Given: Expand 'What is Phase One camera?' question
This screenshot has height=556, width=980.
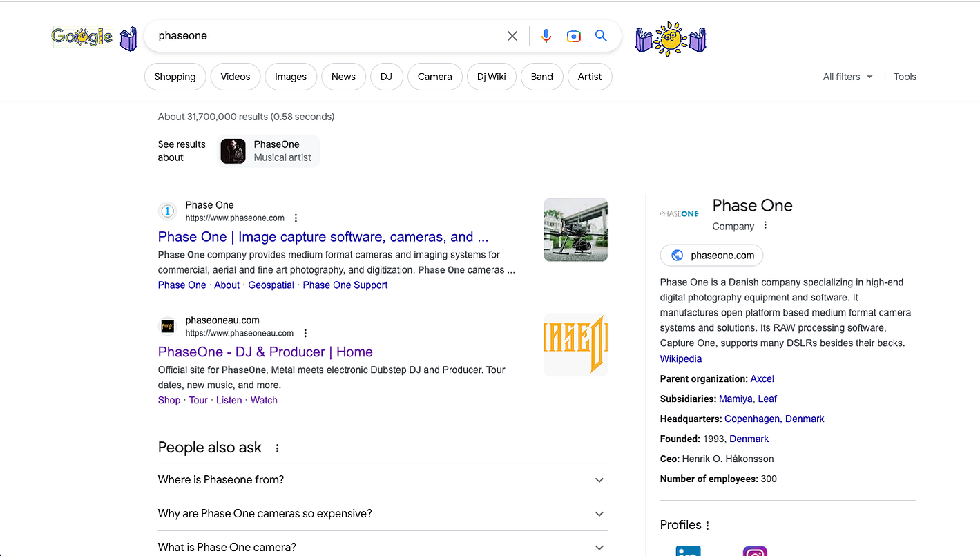Looking at the screenshot, I should click(383, 546).
